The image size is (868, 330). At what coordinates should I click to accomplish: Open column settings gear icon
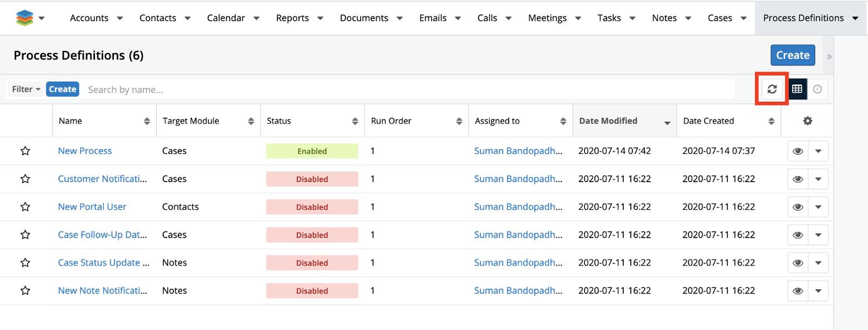[807, 121]
